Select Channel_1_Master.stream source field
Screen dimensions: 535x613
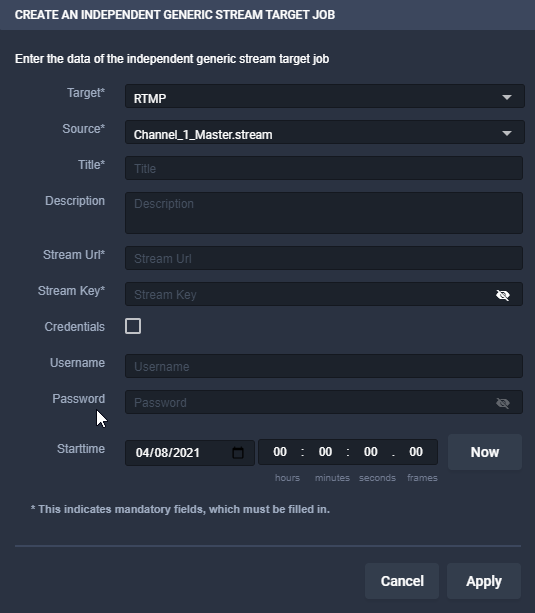pyautogui.click(x=325, y=132)
